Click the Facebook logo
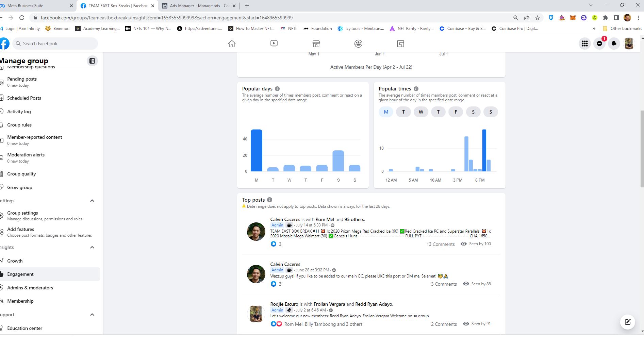Viewport: 644px width, 337px height. [4, 44]
